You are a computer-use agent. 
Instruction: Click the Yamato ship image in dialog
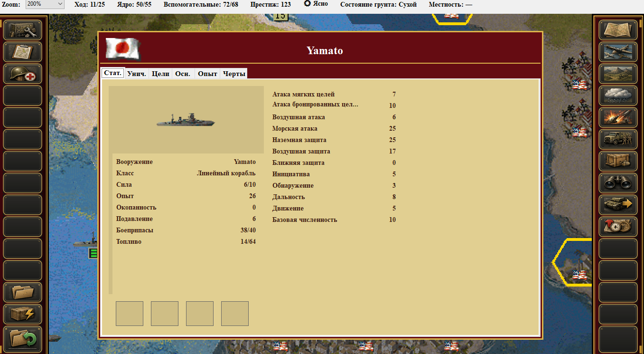[186, 120]
